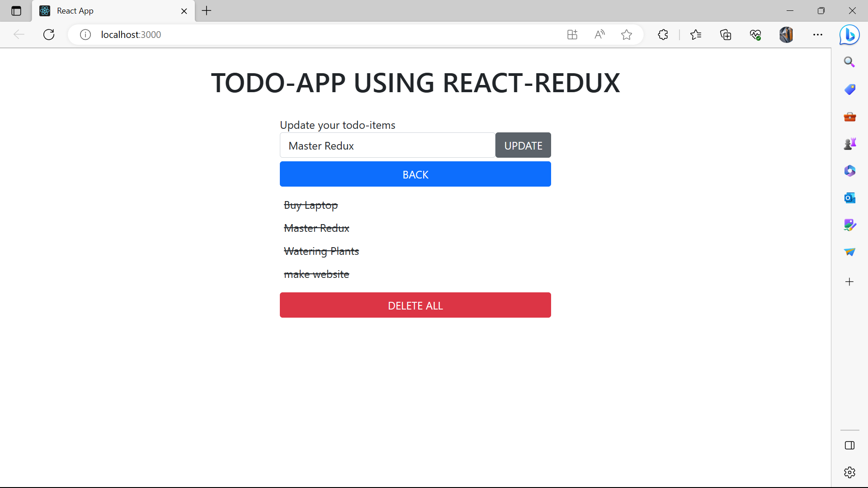Open the sidebar Search tool
This screenshot has height=488, width=868.
849,61
